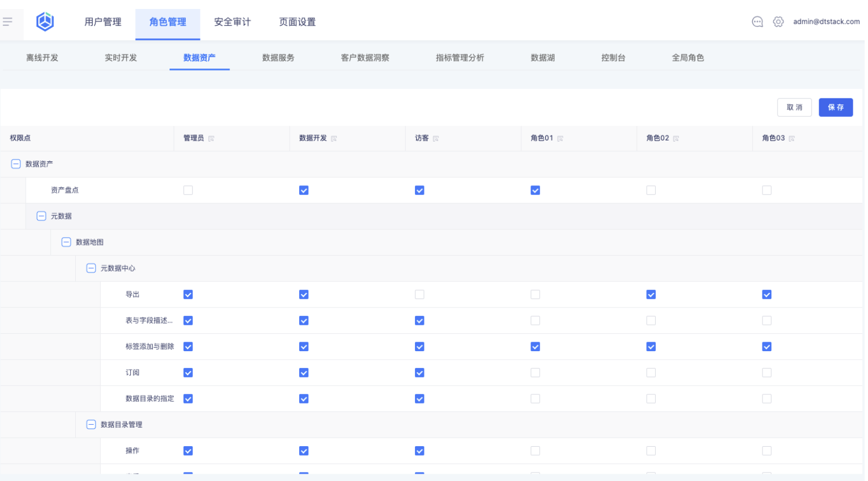The width and height of the screenshot is (868, 481).
Task: Uncheck 资产盘点 for 数据开发
Action: [x=304, y=190]
